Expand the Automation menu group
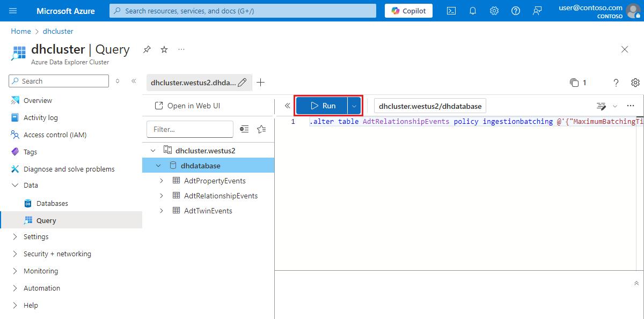Screen dimensions: 644x319 [14, 288]
